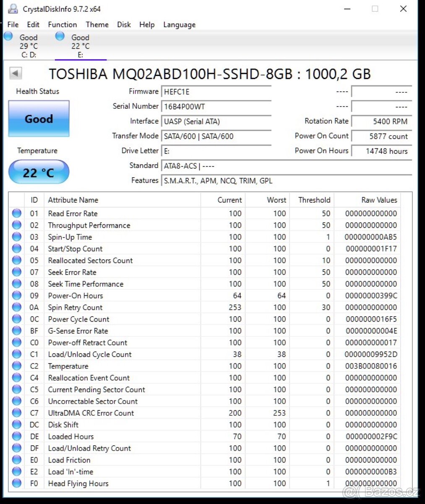Screen dimensions: 425x504
Task: Open the Theme menu
Action: click(x=97, y=25)
